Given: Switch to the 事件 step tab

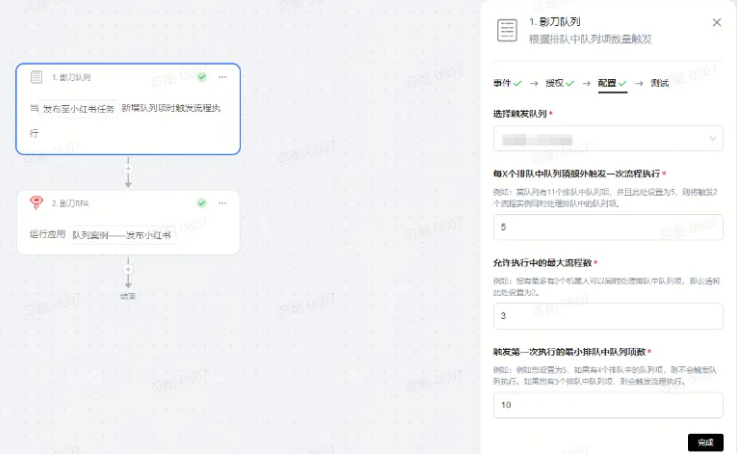Looking at the screenshot, I should point(507,83).
